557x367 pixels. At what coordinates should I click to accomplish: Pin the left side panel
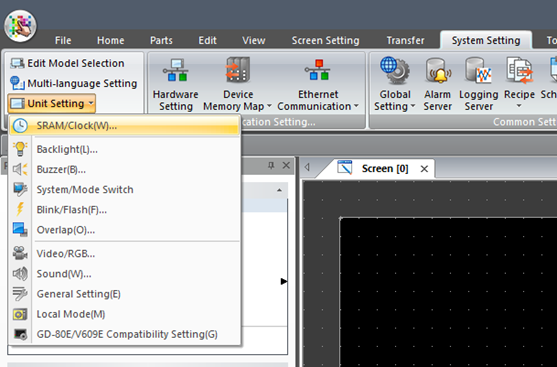[271, 166]
